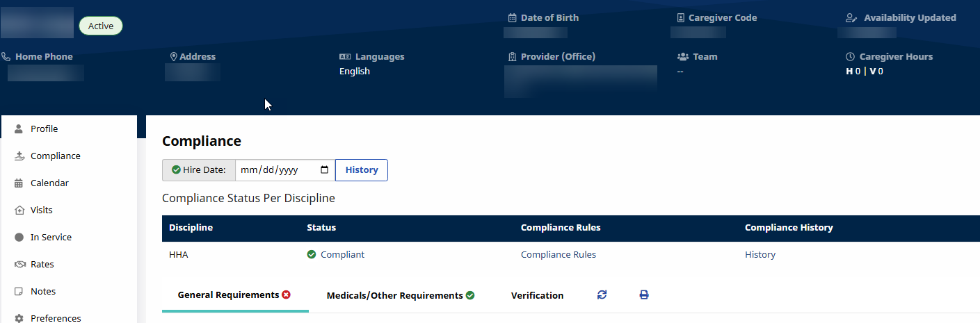The width and height of the screenshot is (980, 323).
Task: Open the date picker calendar icon
Action: [325, 170]
